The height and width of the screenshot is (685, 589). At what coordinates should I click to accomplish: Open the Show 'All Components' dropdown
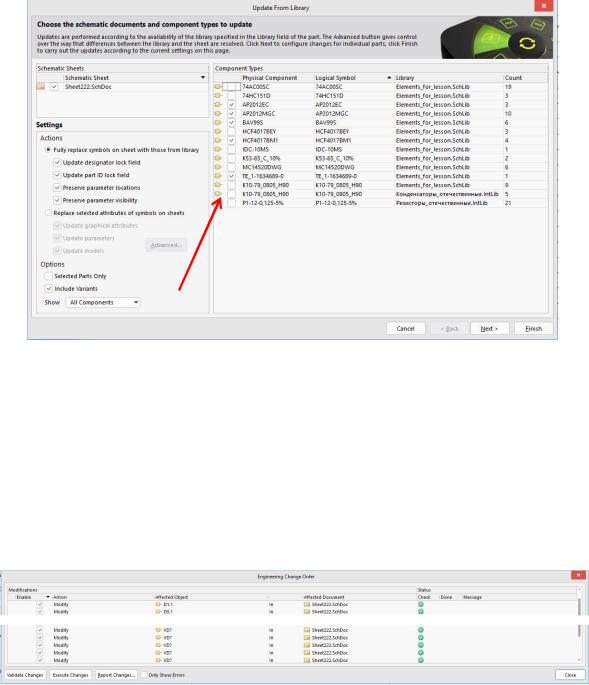point(103,302)
